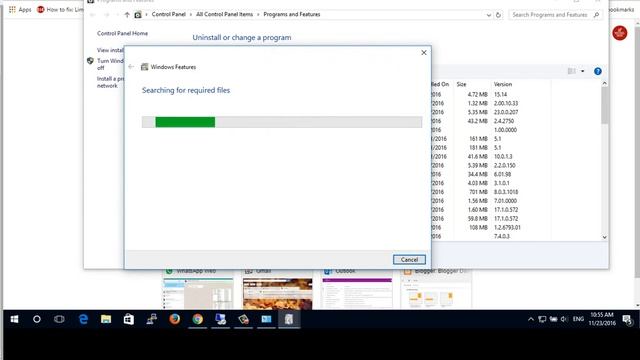Image resolution: width=640 pixels, height=360 pixels.
Task: Select the row with version 8.0.3.1018
Action: coord(506,192)
